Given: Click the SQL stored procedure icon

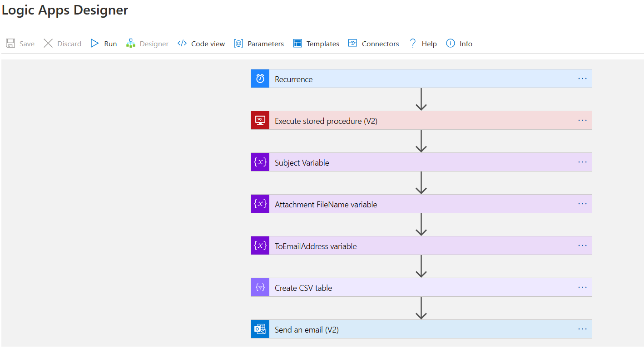Looking at the screenshot, I should pos(260,120).
